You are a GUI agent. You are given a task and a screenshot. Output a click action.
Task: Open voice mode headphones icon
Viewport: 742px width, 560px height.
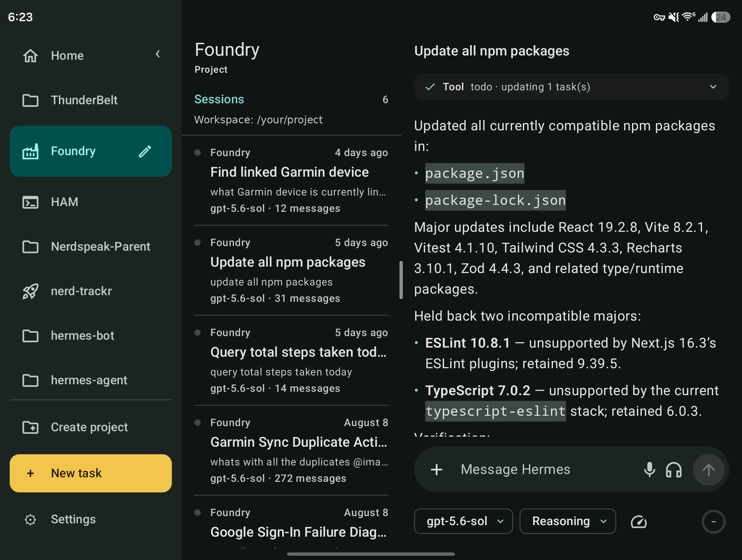(x=673, y=469)
